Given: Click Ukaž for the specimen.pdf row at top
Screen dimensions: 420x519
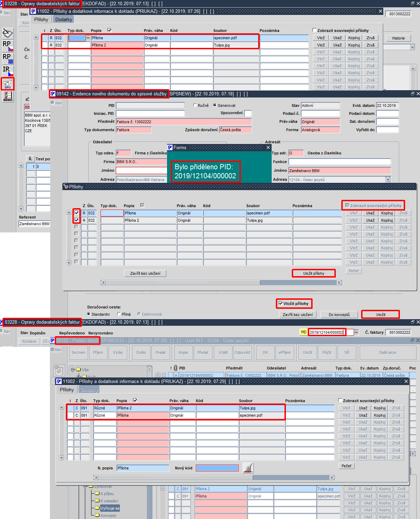Looking at the screenshot, I should [x=338, y=38].
